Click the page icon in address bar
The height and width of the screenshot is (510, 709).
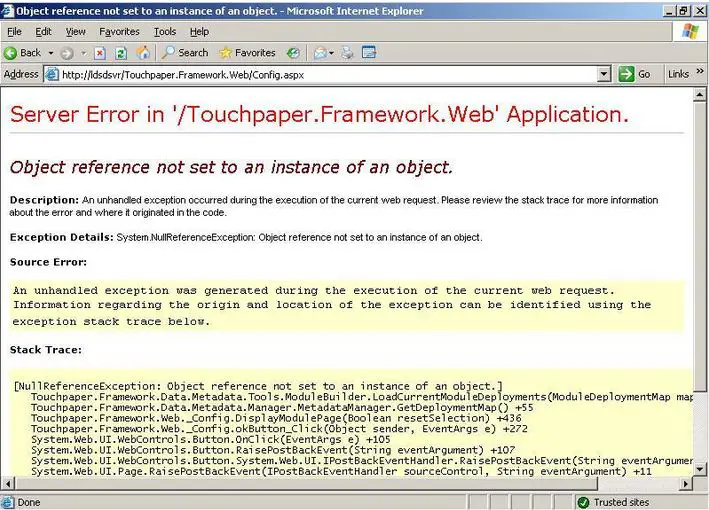[x=52, y=75]
